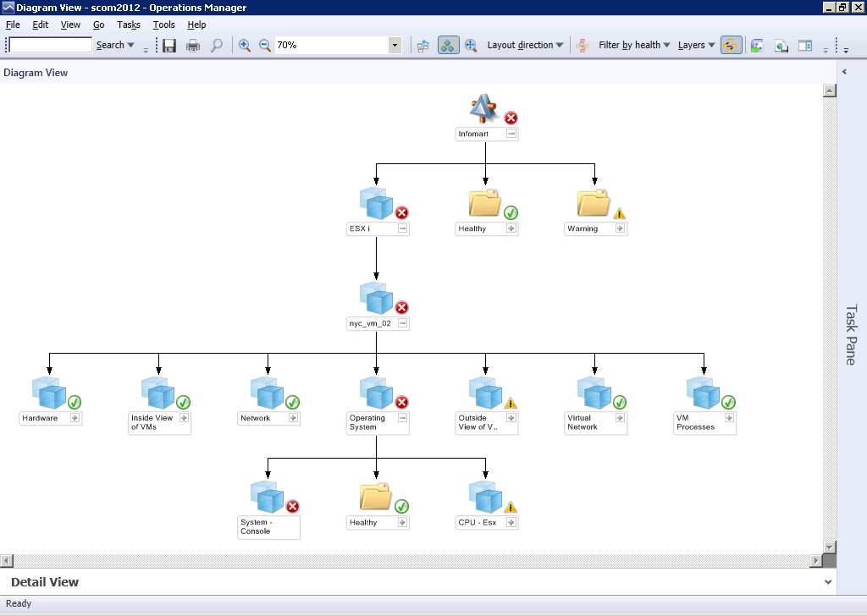Select the Virtual Network cube icon
The height and width of the screenshot is (616, 867).
click(594, 393)
